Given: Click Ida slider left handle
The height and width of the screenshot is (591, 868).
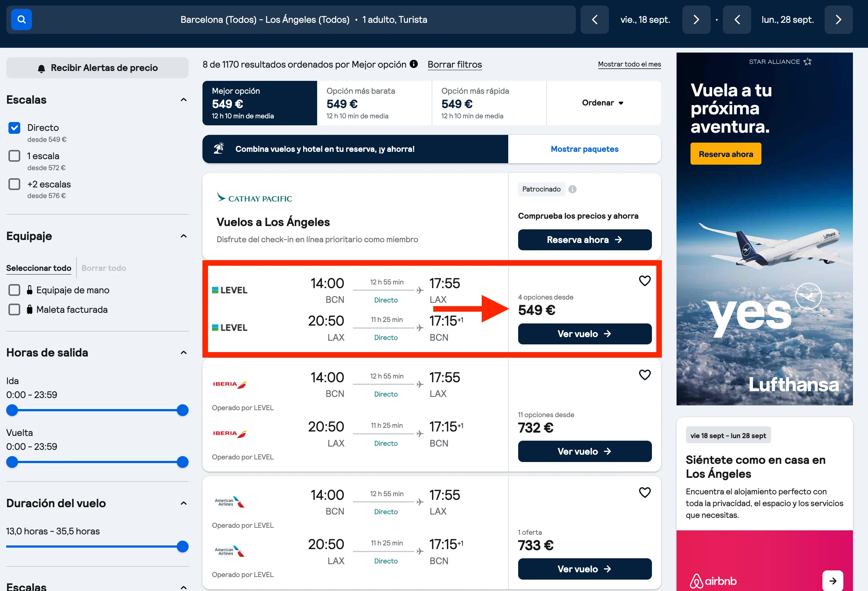Looking at the screenshot, I should pos(12,410).
